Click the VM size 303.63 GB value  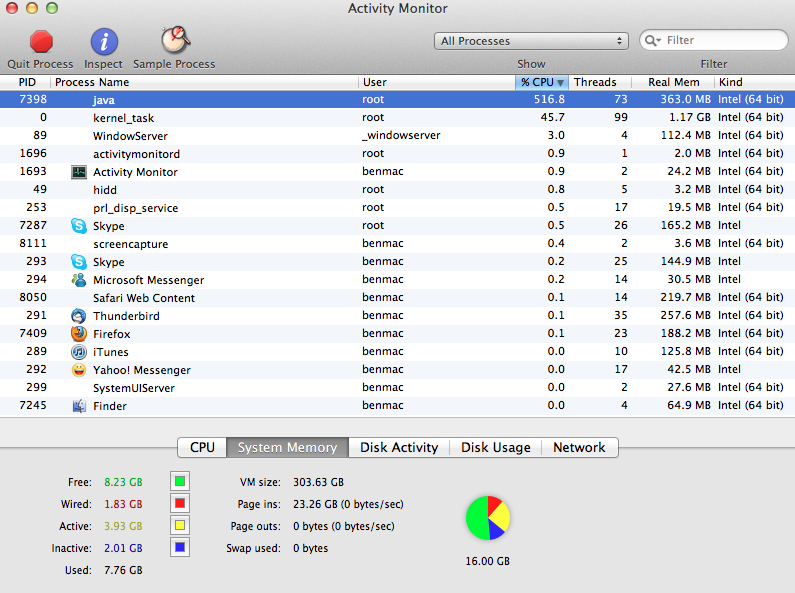coord(318,482)
